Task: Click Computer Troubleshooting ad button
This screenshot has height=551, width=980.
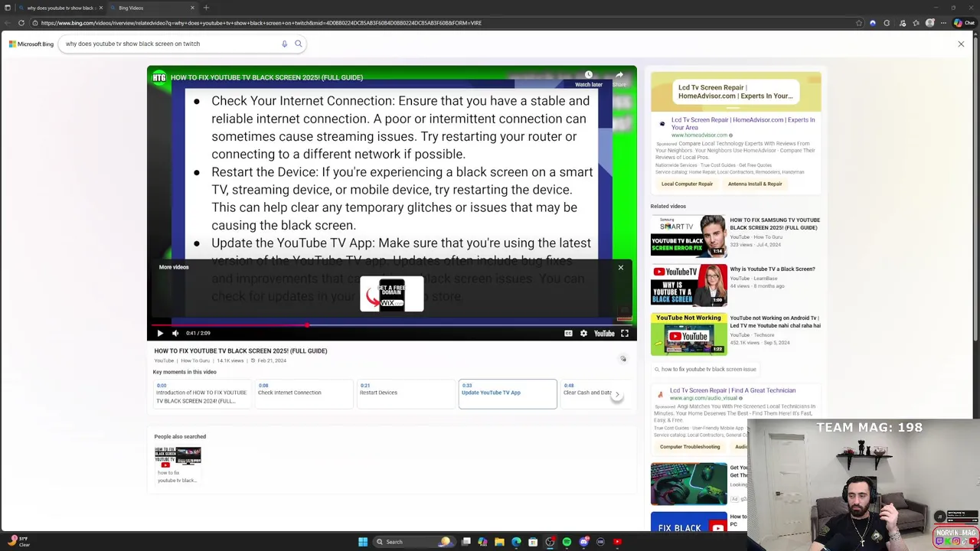Action: (690, 447)
